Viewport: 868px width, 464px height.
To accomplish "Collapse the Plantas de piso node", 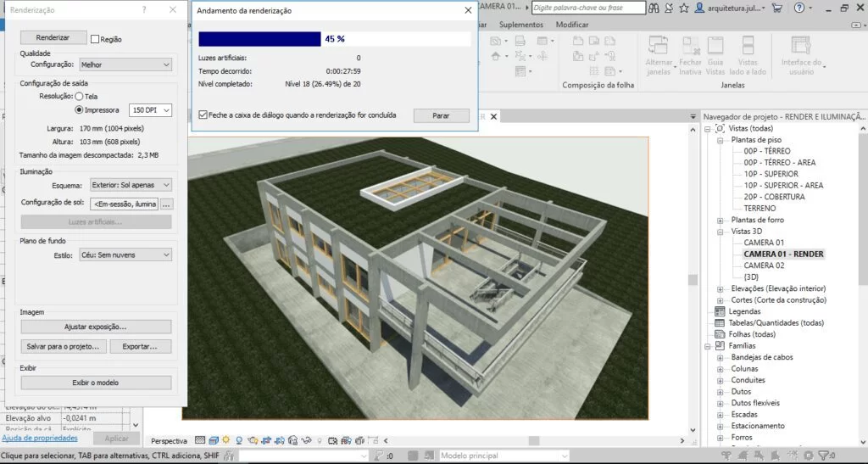I will point(721,140).
